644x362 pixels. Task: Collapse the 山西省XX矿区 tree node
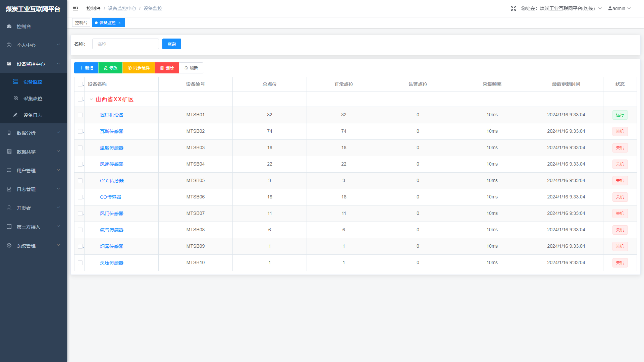point(91,99)
